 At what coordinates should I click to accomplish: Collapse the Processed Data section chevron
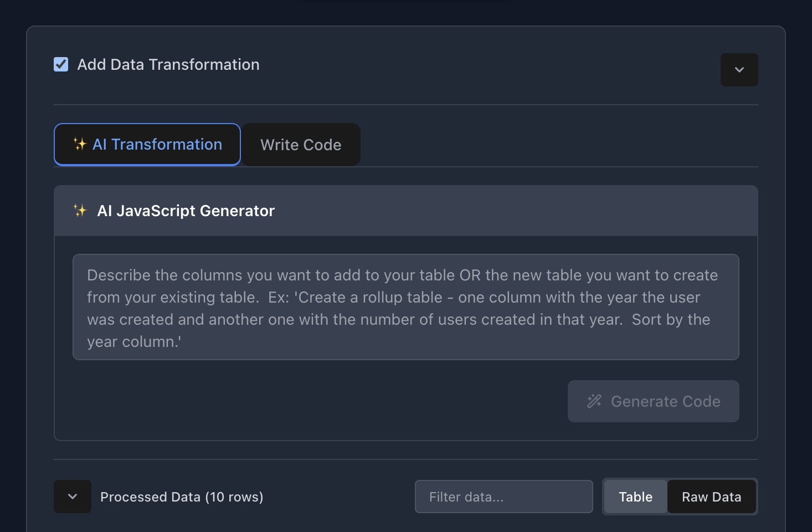pos(73,497)
